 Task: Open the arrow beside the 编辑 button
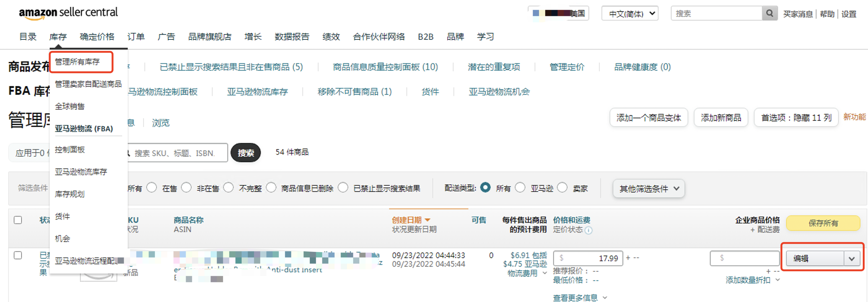click(852, 259)
